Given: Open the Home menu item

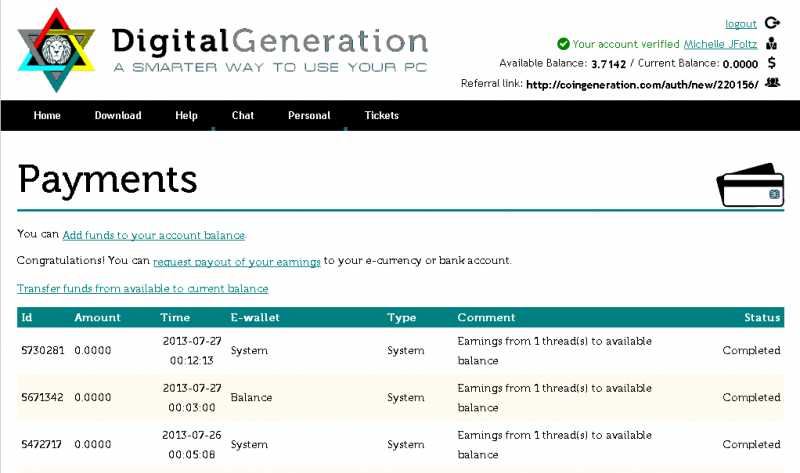Looking at the screenshot, I should click(47, 116).
